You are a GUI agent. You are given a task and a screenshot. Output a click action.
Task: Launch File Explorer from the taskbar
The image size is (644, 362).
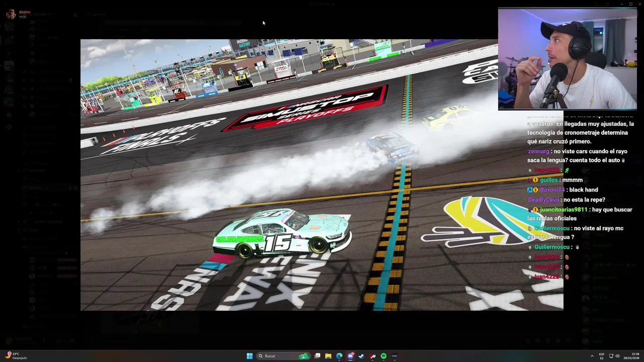[x=328, y=356]
